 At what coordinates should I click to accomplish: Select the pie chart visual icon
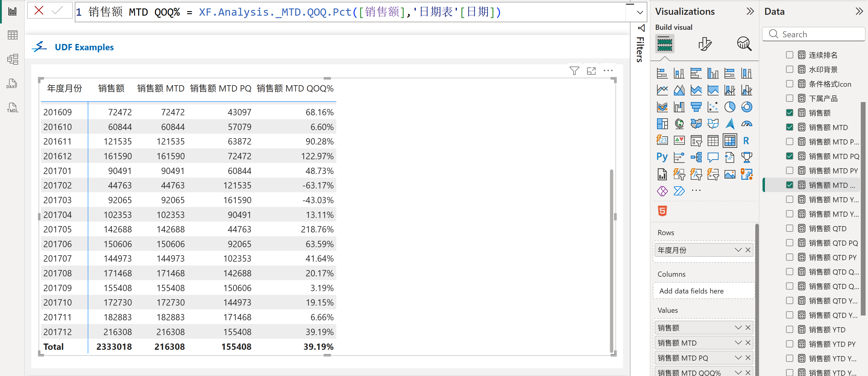point(729,107)
